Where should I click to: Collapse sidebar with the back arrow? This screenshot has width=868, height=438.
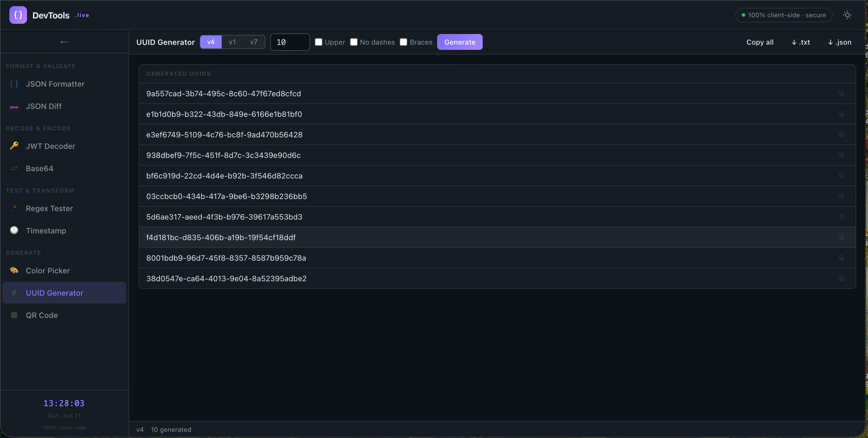point(64,42)
